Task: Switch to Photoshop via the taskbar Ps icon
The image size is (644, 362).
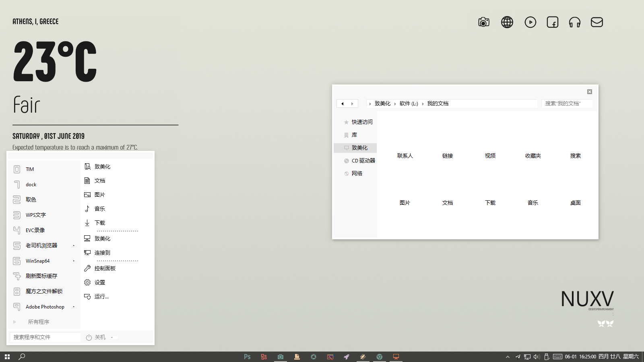Action: click(x=247, y=357)
